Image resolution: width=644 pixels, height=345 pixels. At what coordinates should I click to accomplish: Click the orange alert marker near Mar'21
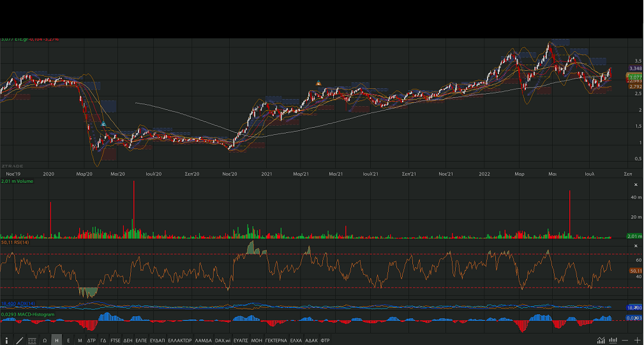[318, 83]
